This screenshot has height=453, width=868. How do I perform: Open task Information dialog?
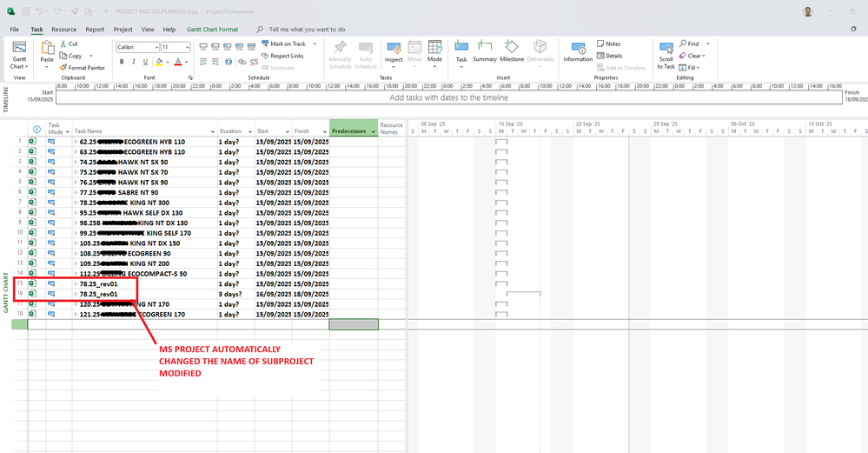tap(578, 51)
